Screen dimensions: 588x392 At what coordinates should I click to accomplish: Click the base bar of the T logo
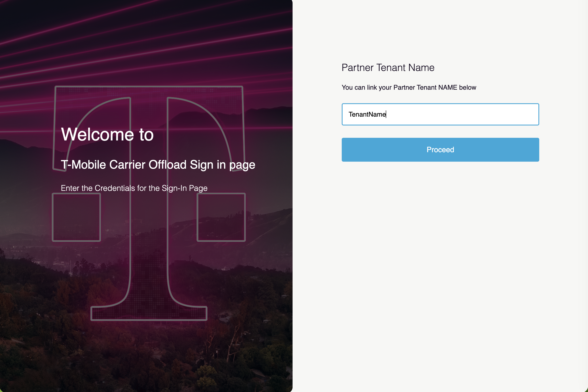149,313
